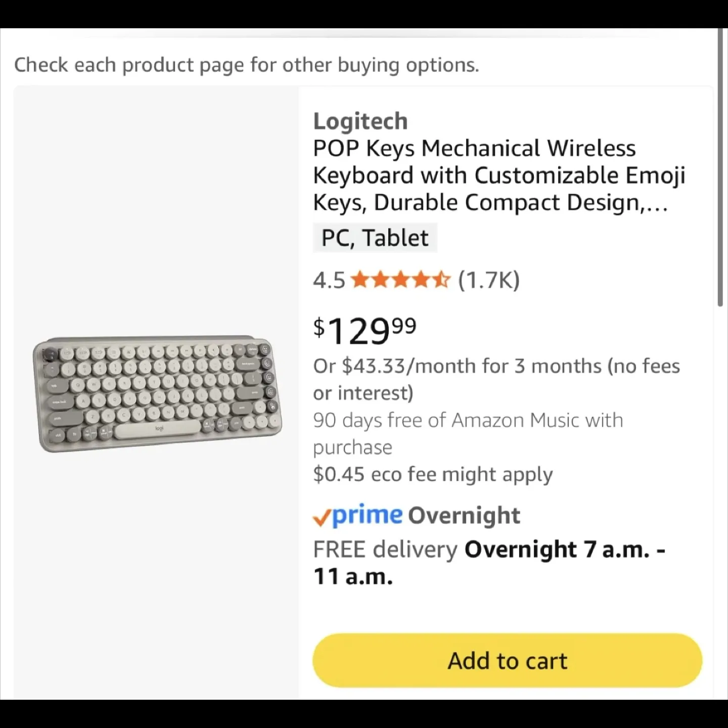Click the blue prime logo
728x728 pixels.
(368, 515)
